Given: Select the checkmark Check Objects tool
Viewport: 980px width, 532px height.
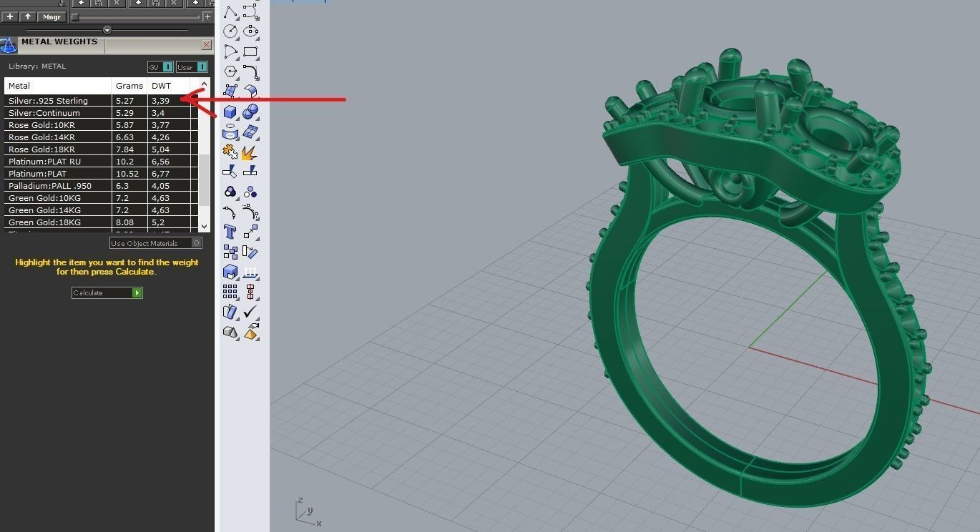Looking at the screenshot, I should pos(250,312).
